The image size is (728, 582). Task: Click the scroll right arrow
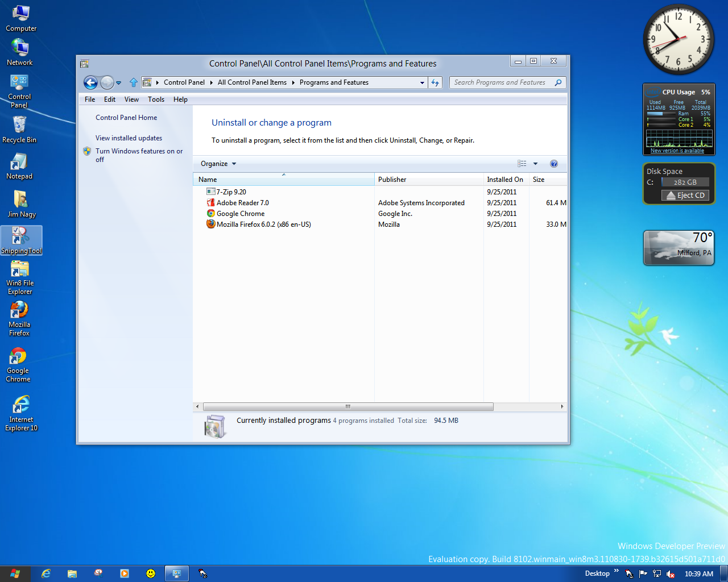562,406
